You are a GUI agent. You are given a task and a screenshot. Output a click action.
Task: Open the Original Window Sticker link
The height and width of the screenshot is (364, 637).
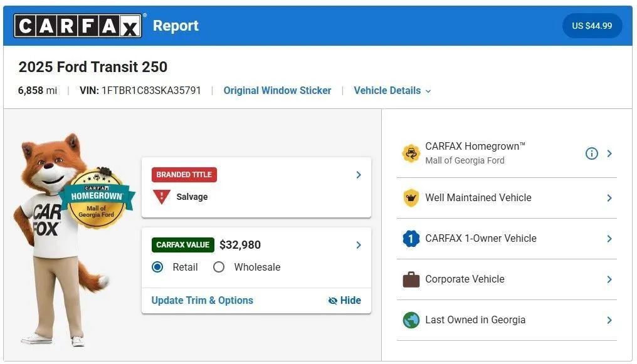(x=277, y=90)
